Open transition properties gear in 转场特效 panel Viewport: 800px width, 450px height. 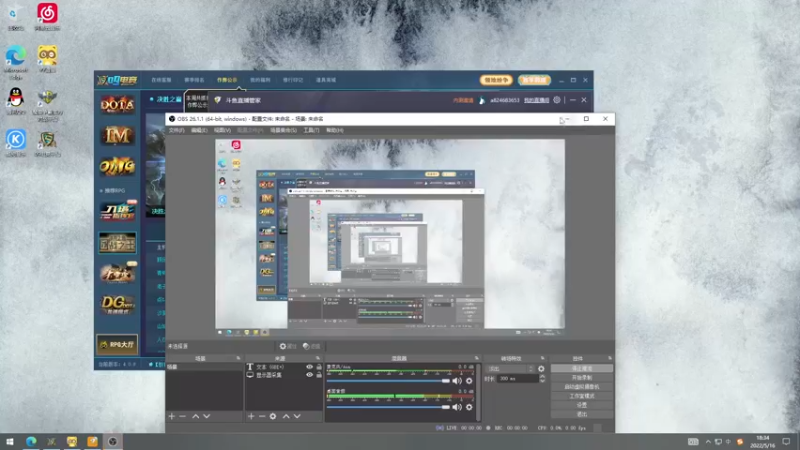(x=541, y=368)
